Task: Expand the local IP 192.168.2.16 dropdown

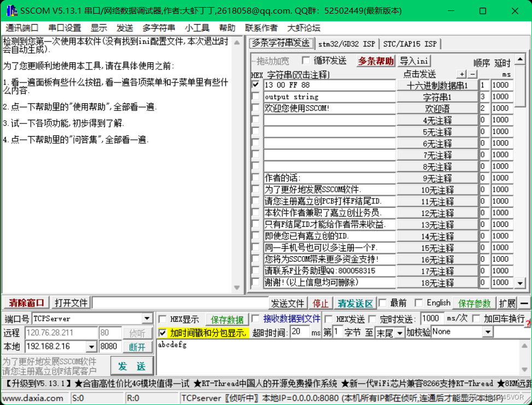Action: coord(91,347)
